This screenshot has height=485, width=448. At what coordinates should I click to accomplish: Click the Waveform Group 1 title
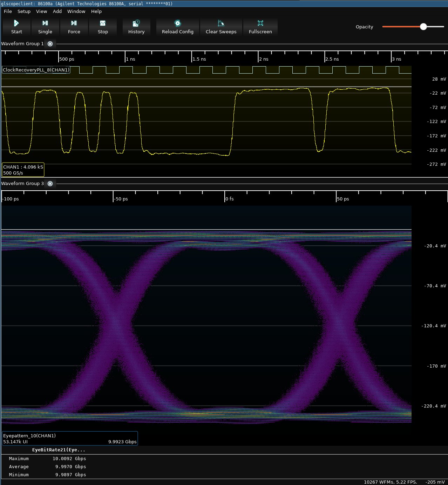(x=22, y=43)
